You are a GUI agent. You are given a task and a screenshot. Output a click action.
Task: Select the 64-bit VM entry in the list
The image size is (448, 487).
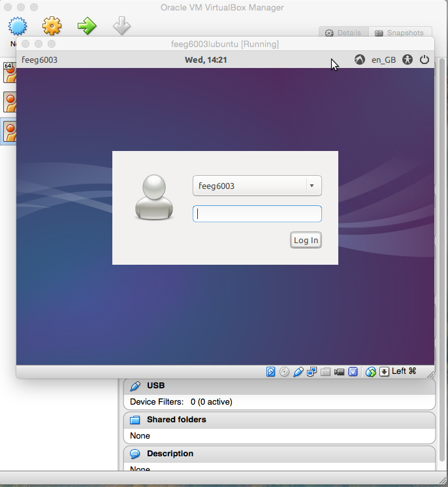tap(10, 73)
